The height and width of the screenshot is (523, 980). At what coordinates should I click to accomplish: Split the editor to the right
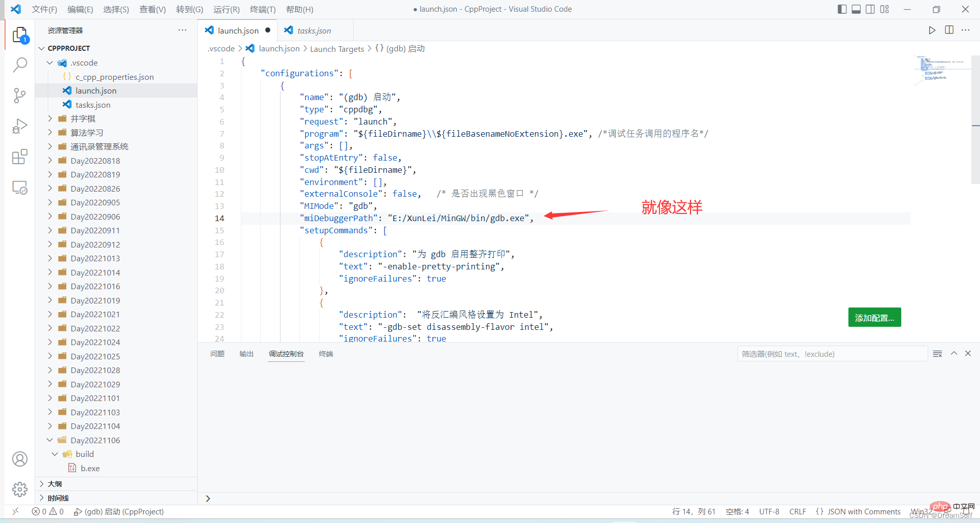click(949, 30)
